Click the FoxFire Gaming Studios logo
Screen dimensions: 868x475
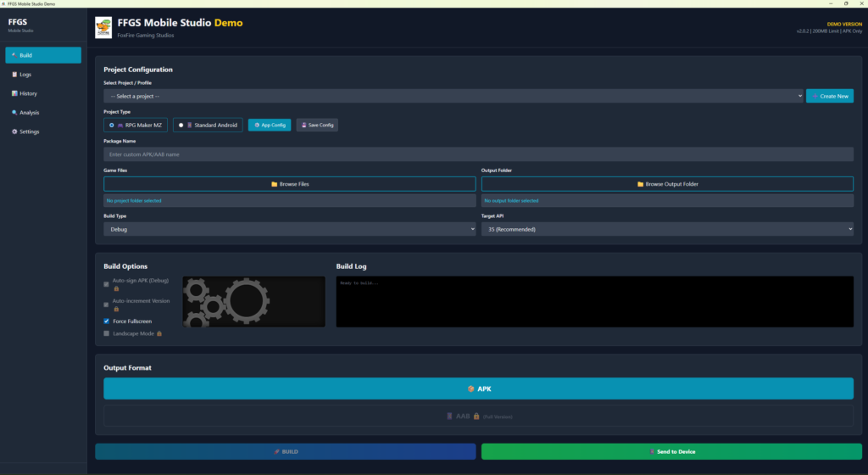point(103,27)
